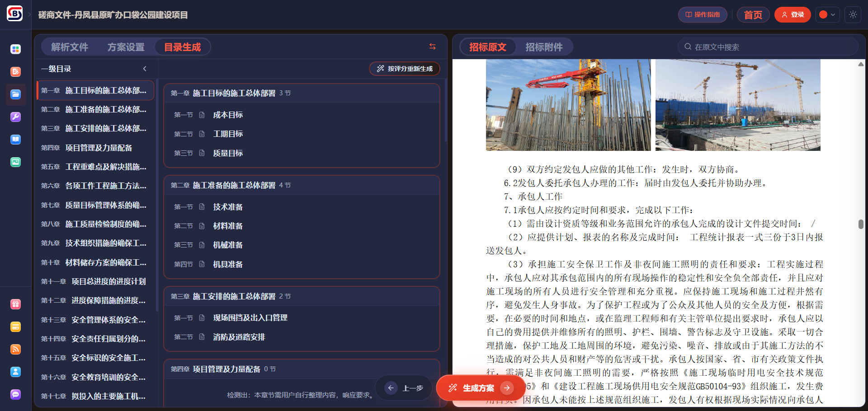Open the theme color dropdown

[x=827, y=14]
